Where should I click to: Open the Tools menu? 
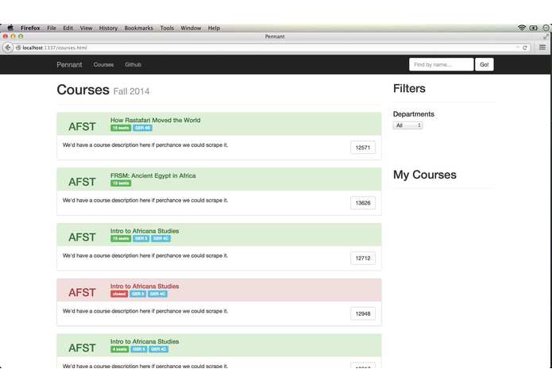point(167,28)
